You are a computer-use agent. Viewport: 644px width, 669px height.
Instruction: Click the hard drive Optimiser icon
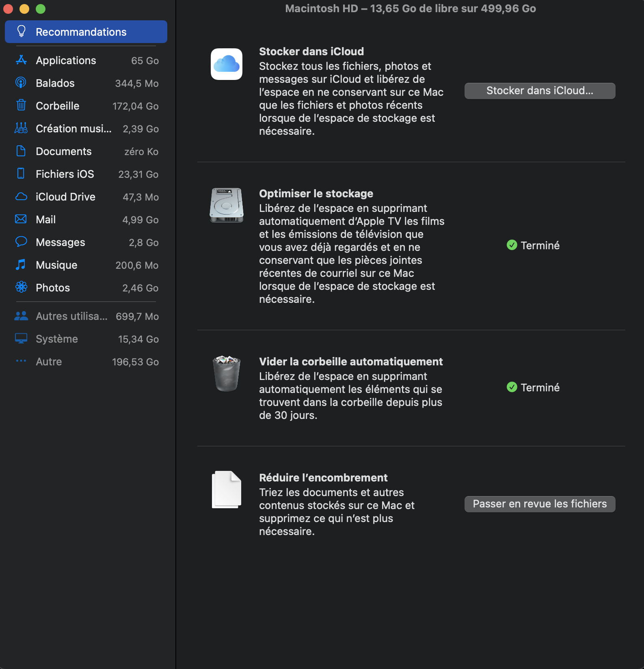pos(227,205)
